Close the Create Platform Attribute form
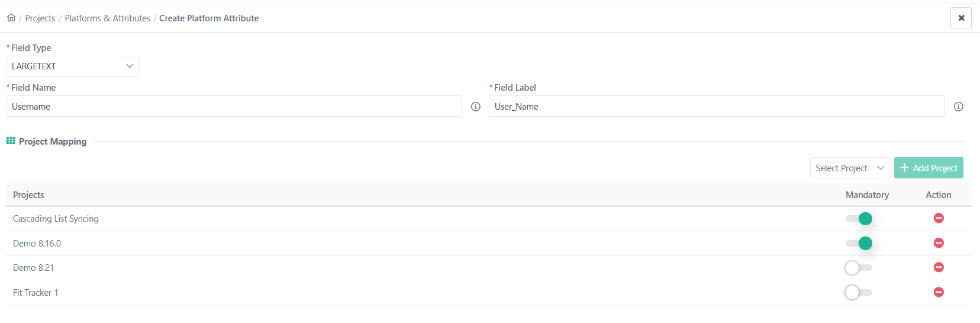Viewport: 980px width, 323px height. [961, 18]
